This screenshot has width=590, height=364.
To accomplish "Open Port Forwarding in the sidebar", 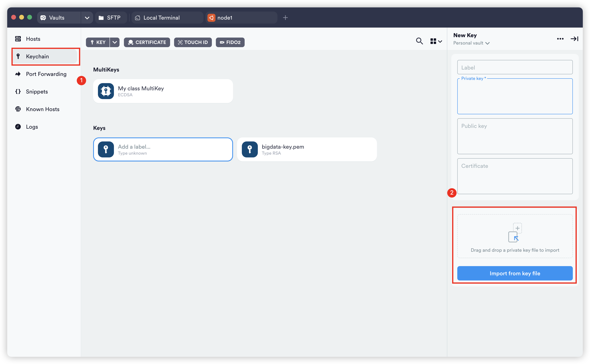I will point(46,74).
